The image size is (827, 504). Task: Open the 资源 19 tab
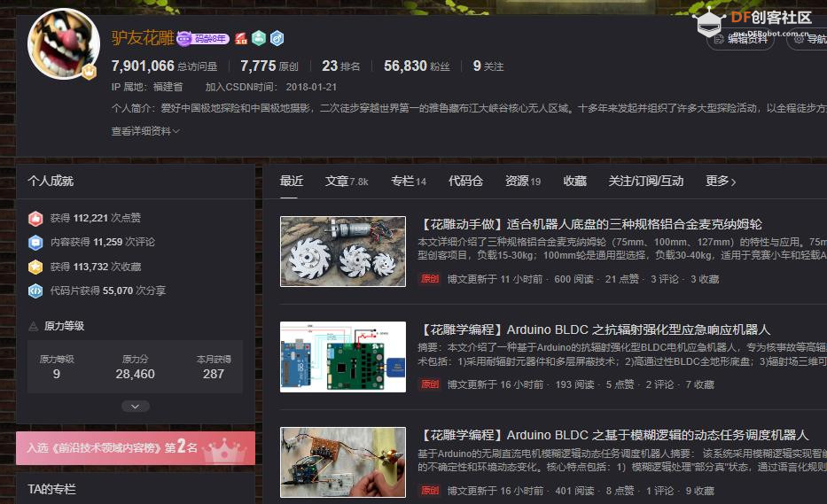(x=523, y=182)
